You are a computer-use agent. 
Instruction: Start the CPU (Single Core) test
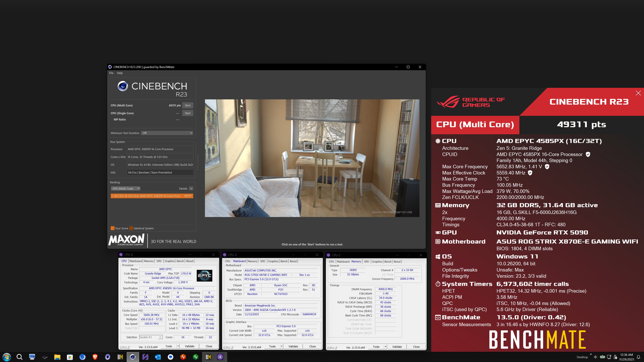click(187, 113)
